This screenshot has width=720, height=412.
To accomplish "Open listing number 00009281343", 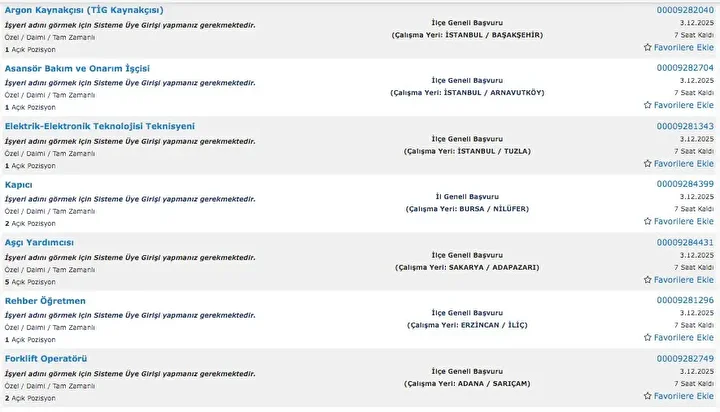I will (685, 126).
